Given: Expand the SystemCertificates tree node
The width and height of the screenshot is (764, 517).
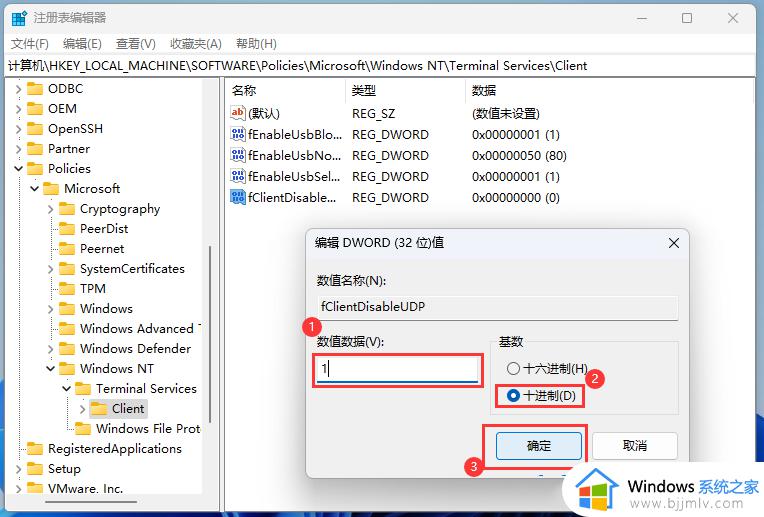Looking at the screenshot, I should pyautogui.click(x=51, y=268).
